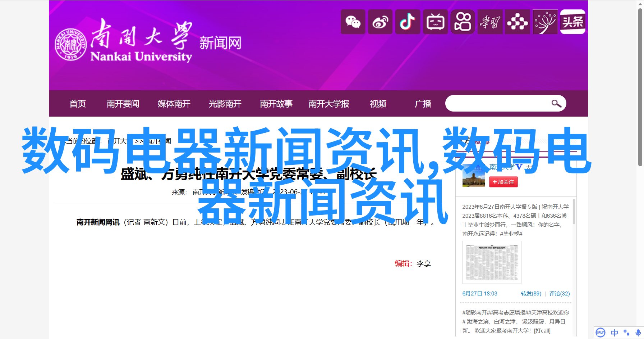Open the Toutiao (头条) icon
Screen dimensions: 644x339
(573, 22)
